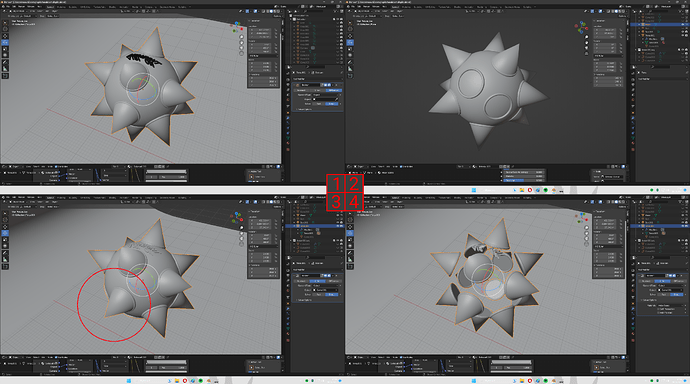This screenshot has height=384, width=690.
Task: Toggle viewport overlays in top-left viewport header
Action: (255, 11)
